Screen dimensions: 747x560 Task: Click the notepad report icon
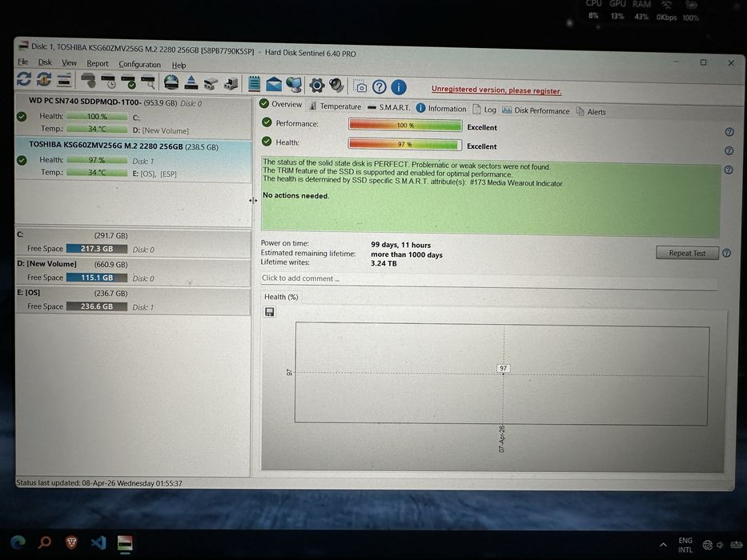254,84
